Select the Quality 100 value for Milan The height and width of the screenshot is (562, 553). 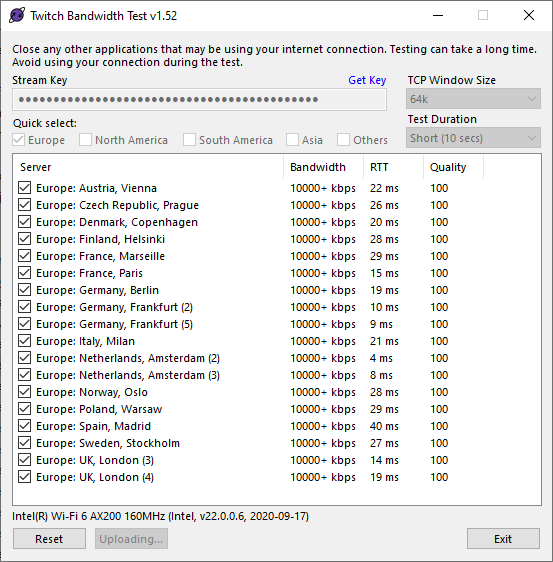pyautogui.click(x=439, y=341)
